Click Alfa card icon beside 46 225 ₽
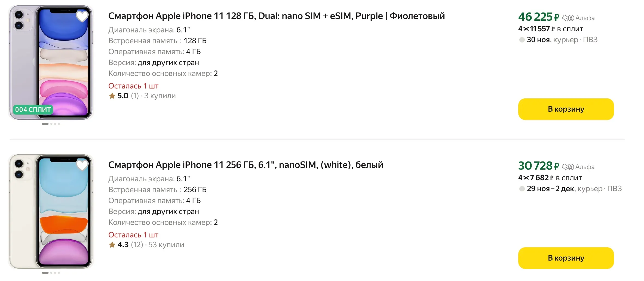The height and width of the screenshot is (281, 644). pyautogui.click(x=568, y=18)
